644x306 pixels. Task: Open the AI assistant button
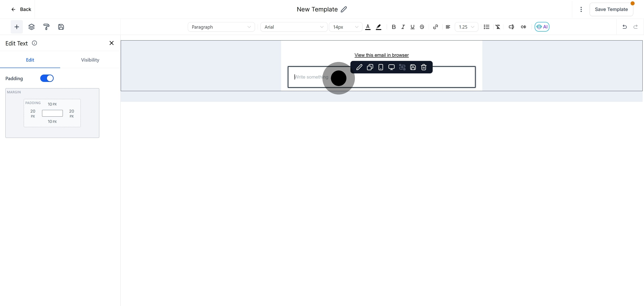click(x=542, y=27)
